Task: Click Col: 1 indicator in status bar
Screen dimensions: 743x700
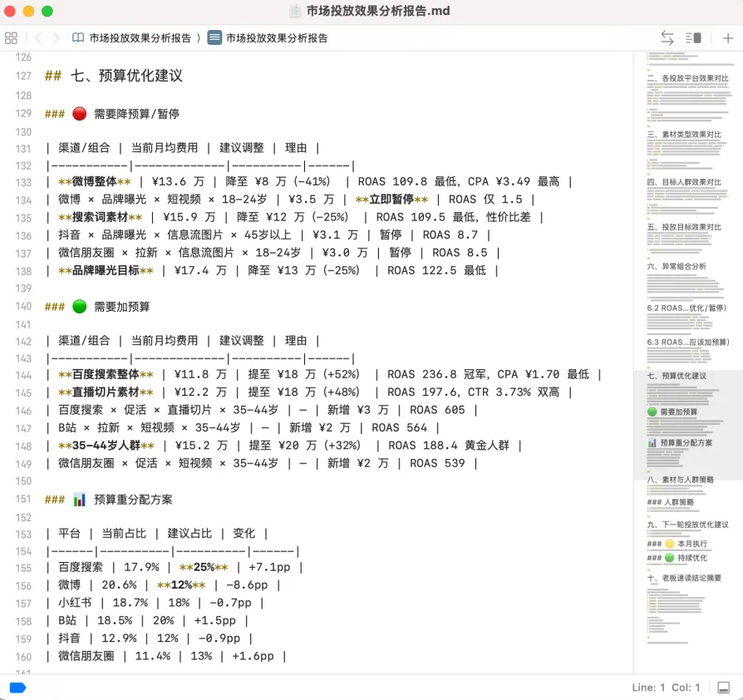Action: click(686, 688)
